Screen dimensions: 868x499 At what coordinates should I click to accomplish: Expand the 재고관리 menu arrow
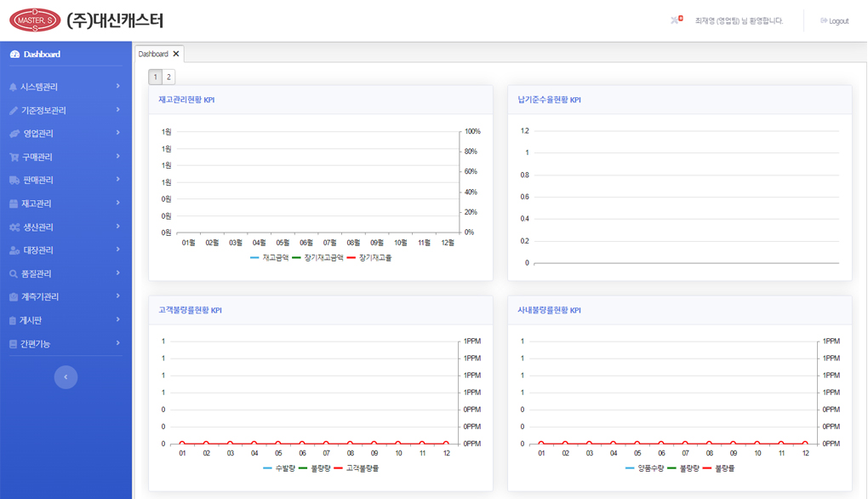117,204
